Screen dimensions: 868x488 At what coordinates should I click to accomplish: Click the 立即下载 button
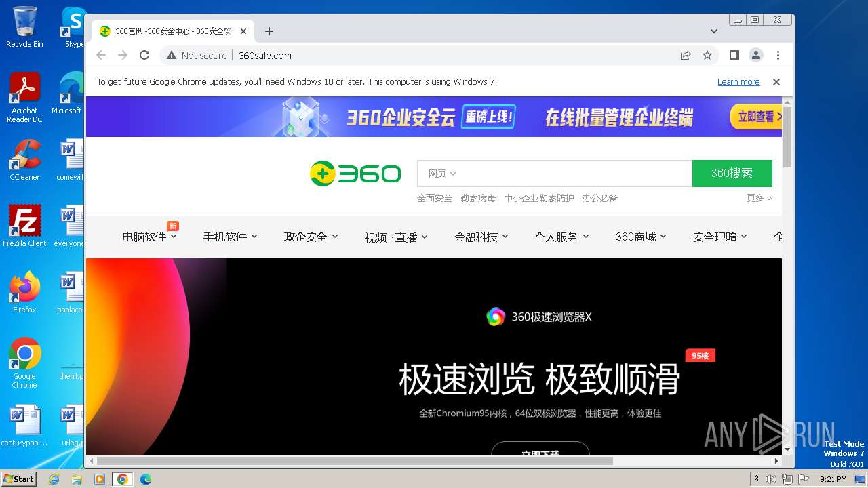[x=540, y=449]
